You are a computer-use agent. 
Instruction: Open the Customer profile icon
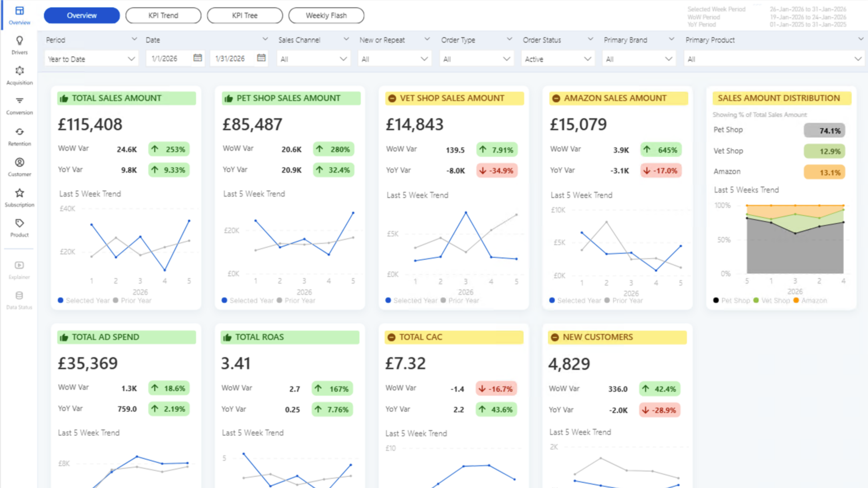coord(20,163)
